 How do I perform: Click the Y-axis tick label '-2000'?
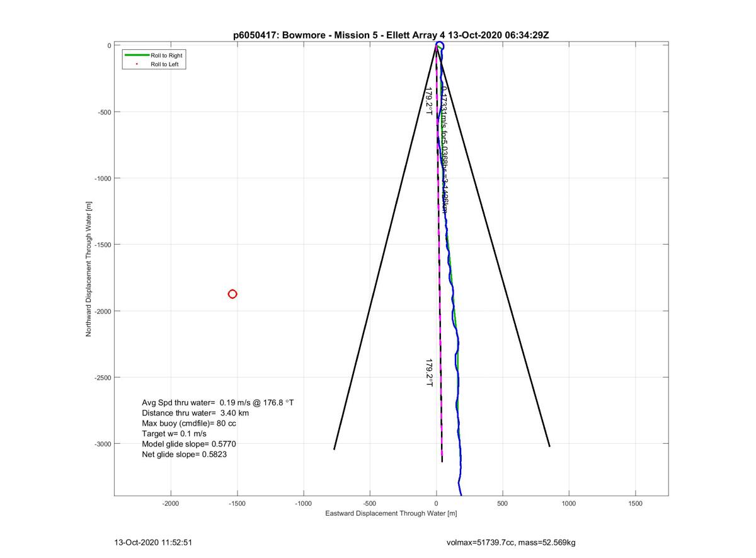102,311
